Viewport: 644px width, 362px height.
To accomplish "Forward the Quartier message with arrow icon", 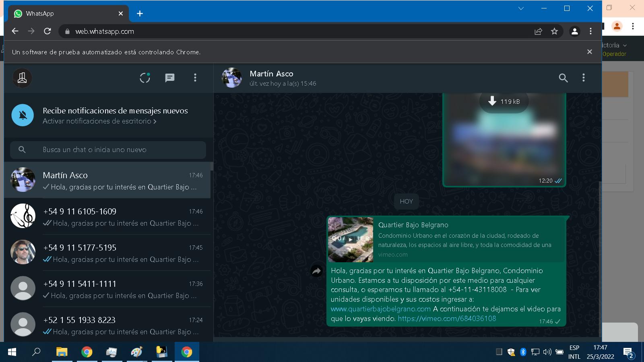I will tap(317, 271).
